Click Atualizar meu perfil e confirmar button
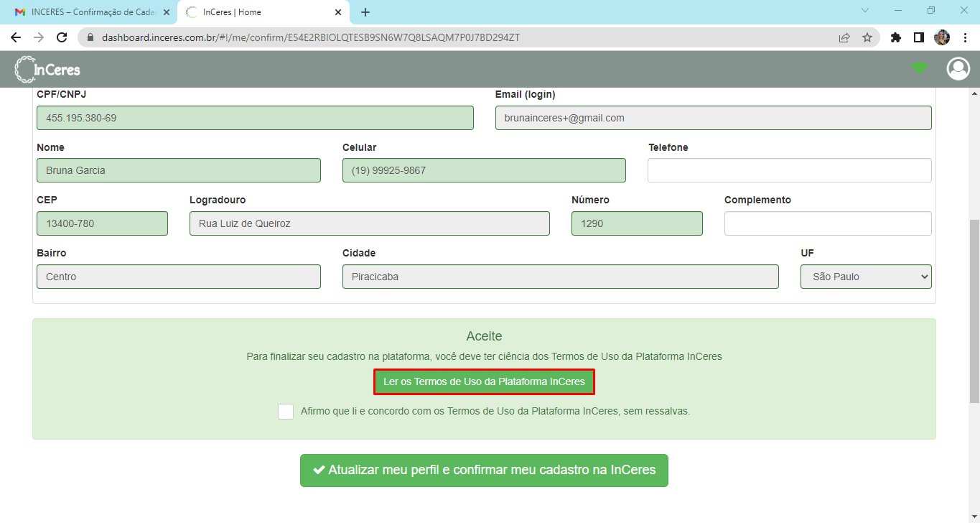Screen dimensions: 980x523 coord(484,471)
